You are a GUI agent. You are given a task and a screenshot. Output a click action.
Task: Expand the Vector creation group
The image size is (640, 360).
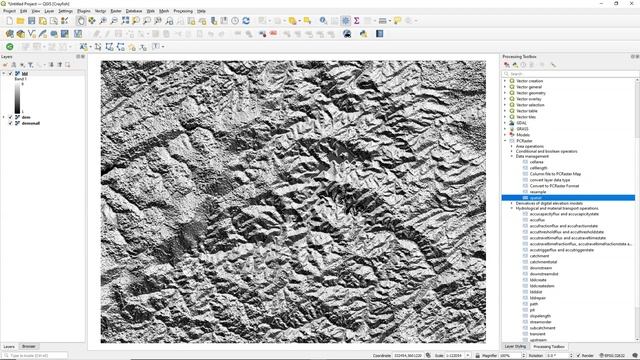pos(505,81)
